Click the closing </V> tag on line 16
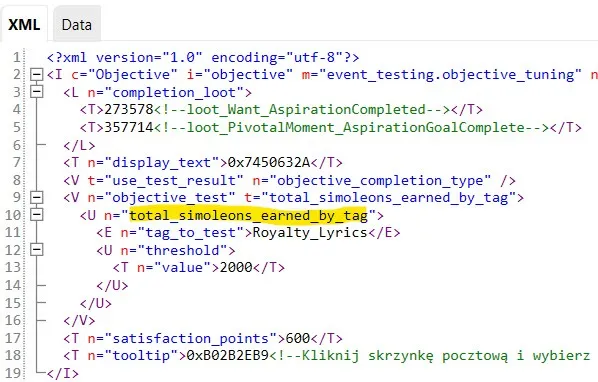Viewport: 598px width, 382px height. coord(79,320)
